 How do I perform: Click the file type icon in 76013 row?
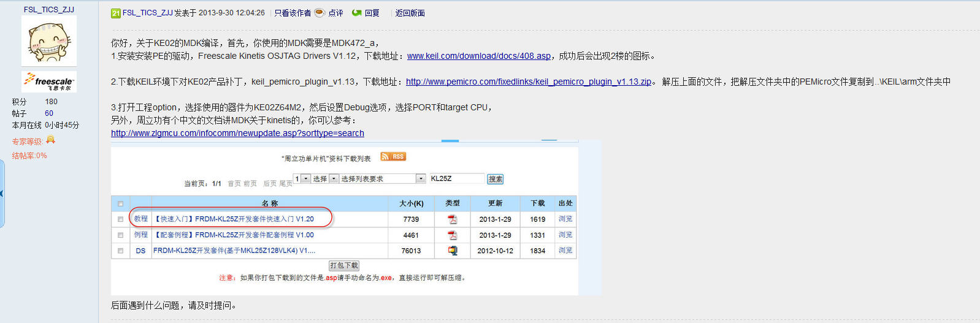tap(453, 250)
